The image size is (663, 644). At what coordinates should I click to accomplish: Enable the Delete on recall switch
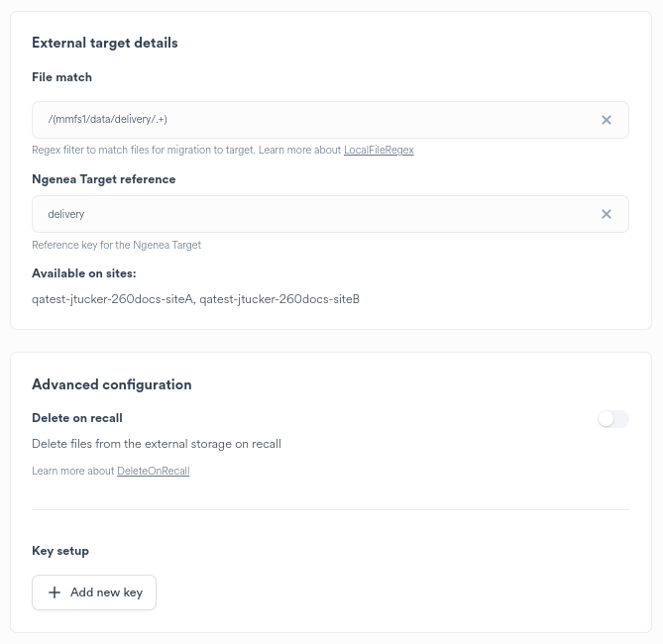point(612,419)
